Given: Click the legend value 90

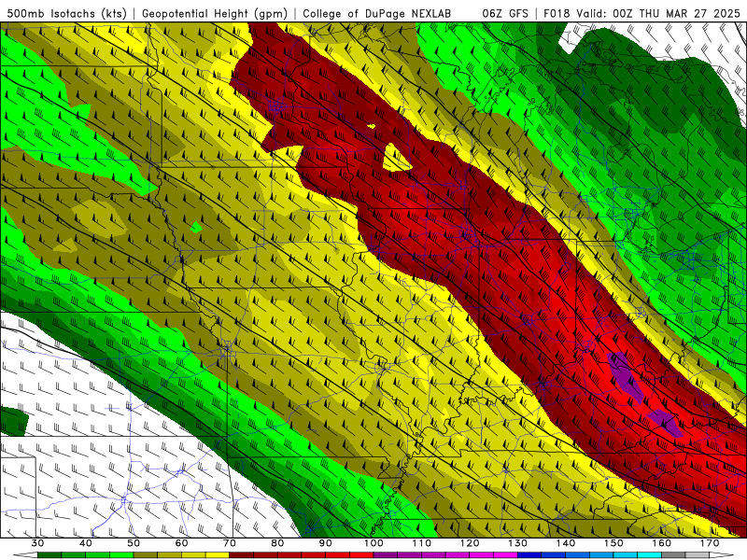Looking at the screenshot, I should click(325, 543).
